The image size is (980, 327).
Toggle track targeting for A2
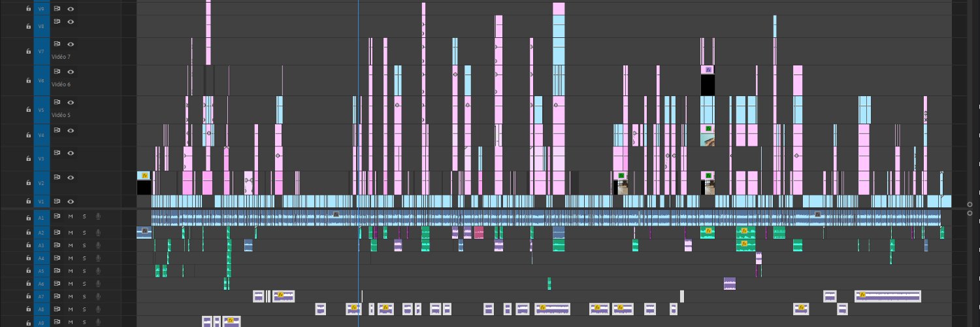[x=42, y=232]
